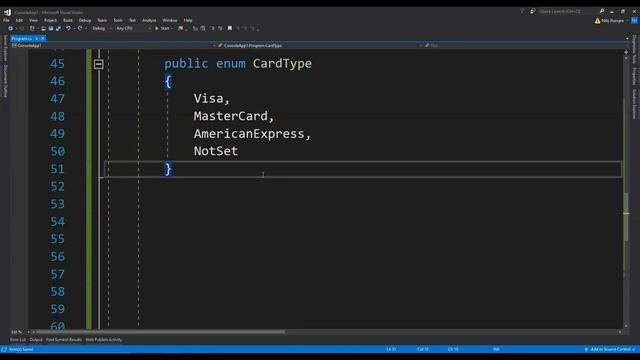Click the toggle bookmark icon
This screenshot has width=640, height=360.
230,28
